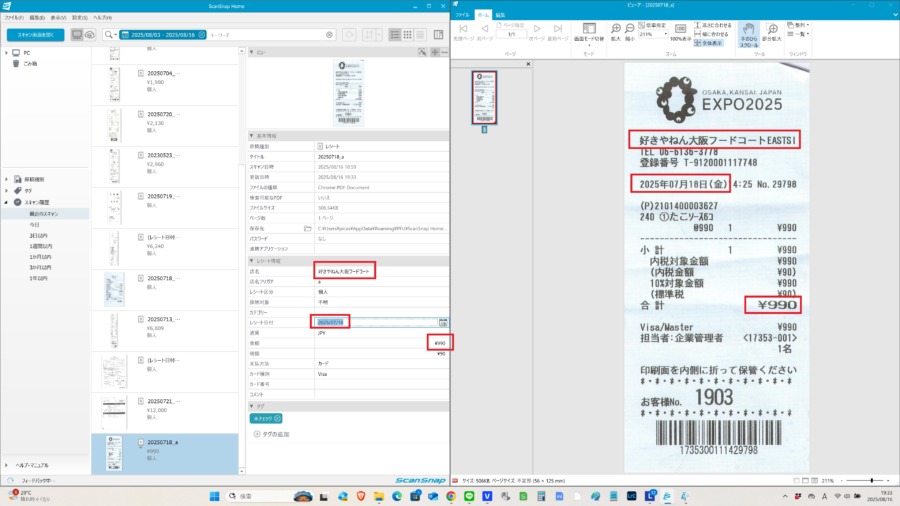Open the ファイル menu in ScanSnap Home
This screenshot has height=506, width=900.
click(x=14, y=18)
